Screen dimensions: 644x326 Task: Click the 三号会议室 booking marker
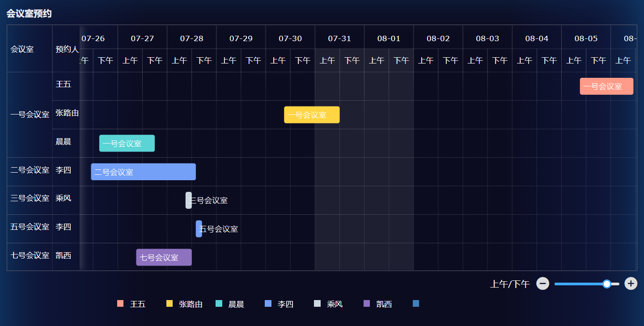click(x=189, y=200)
